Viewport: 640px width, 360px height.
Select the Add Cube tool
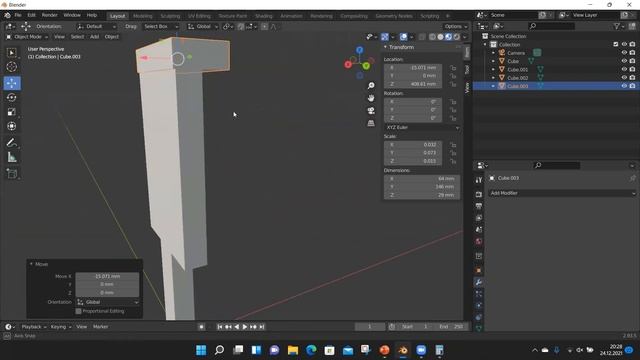(x=12, y=173)
